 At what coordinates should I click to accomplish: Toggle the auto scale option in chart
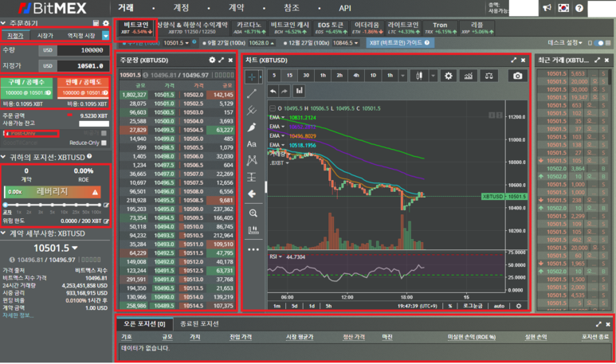click(499, 306)
